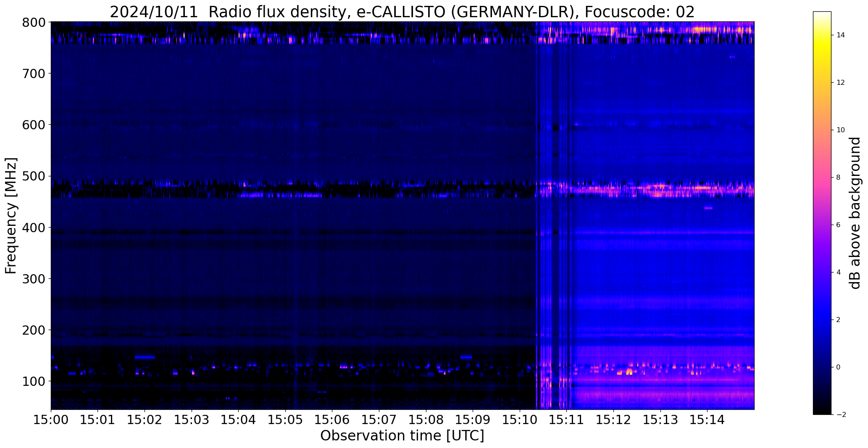Click the 400 frequency tick label
The image size is (868, 448).
[33, 228]
